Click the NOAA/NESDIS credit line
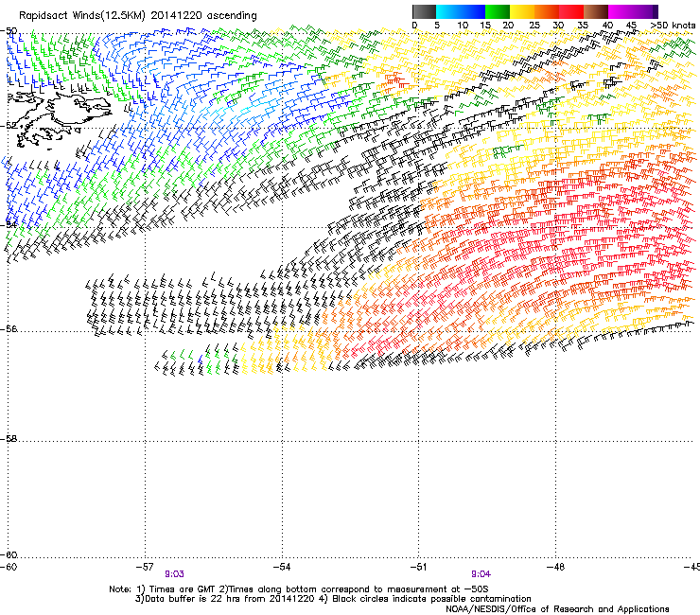 (557, 609)
